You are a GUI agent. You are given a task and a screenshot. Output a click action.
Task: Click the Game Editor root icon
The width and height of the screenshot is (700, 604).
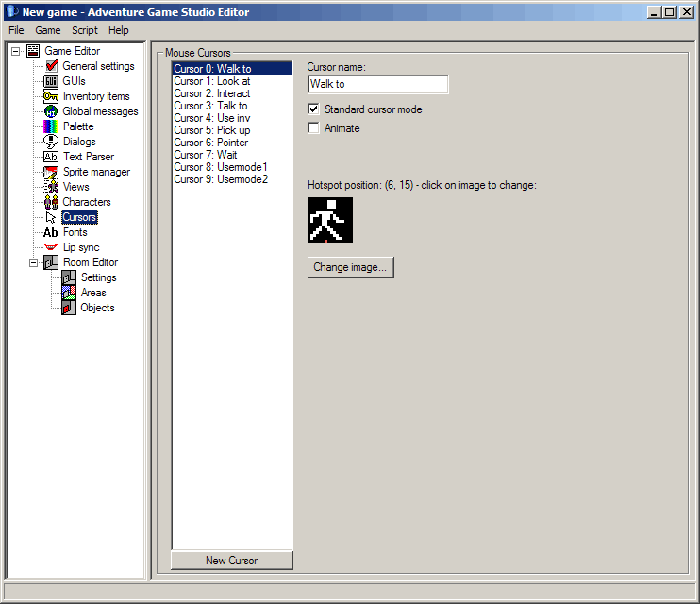click(x=33, y=51)
